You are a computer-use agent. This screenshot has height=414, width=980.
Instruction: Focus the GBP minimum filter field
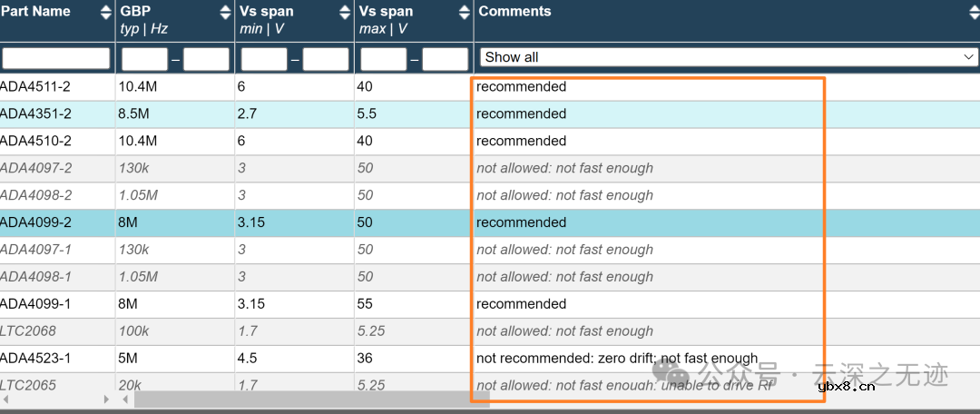(x=144, y=60)
